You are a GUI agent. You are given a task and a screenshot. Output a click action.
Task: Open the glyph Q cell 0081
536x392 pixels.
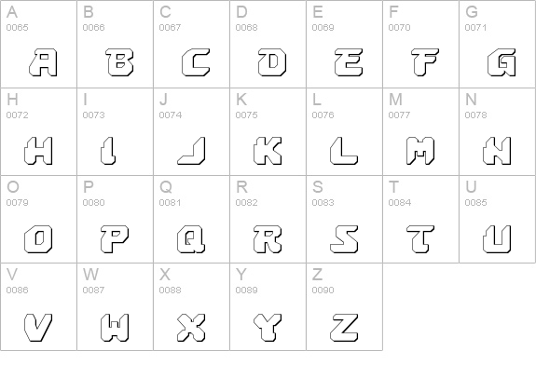(x=191, y=219)
